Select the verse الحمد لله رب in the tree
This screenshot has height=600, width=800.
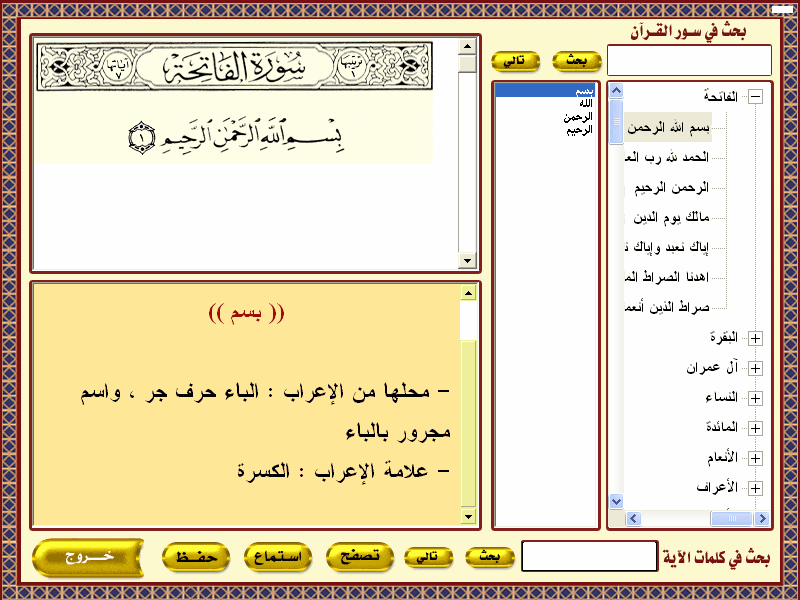click(667, 157)
